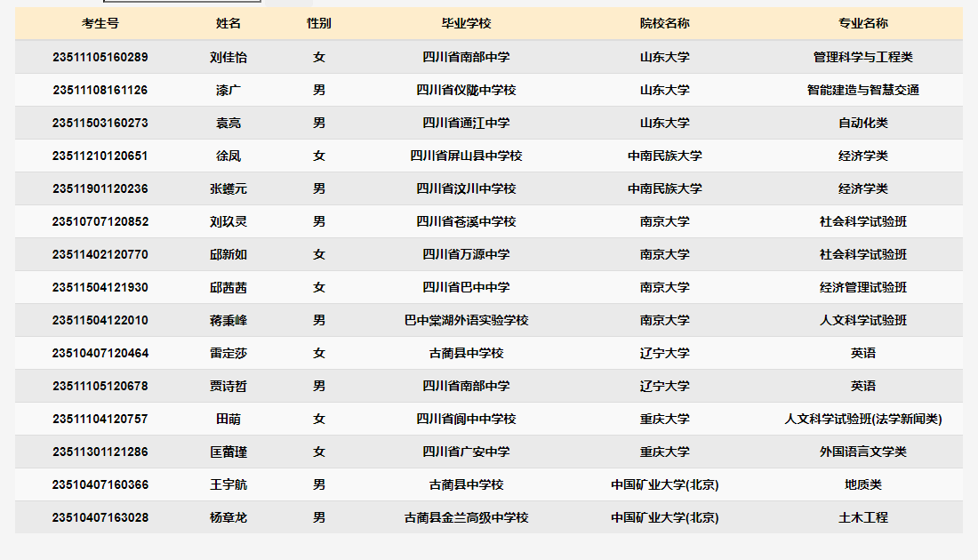
Task: Click the school cell 四川省通江中学
Action: 466,124
